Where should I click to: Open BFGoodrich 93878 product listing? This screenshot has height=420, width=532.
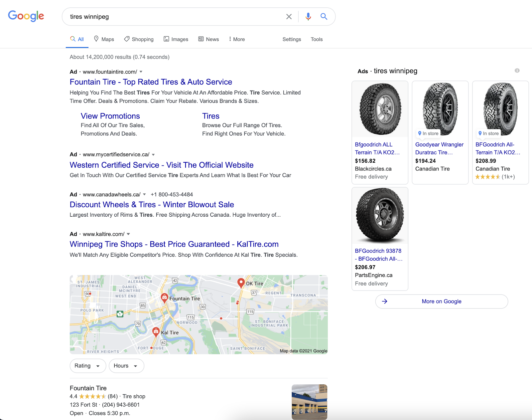pyautogui.click(x=379, y=255)
